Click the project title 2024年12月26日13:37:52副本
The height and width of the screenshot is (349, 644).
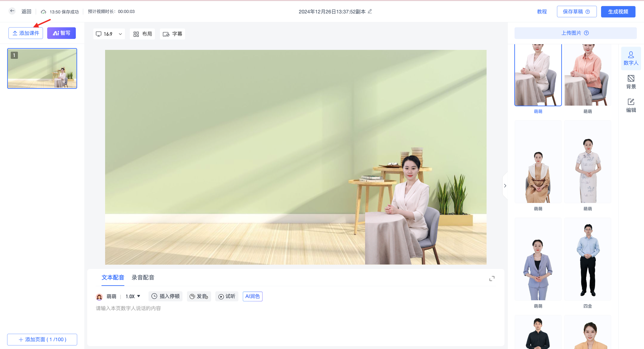pyautogui.click(x=332, y=11)
